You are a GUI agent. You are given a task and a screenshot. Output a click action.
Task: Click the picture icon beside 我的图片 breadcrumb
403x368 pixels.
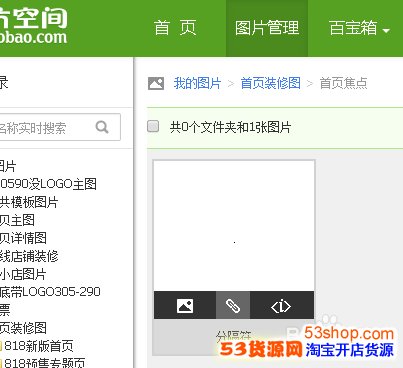(156, 83)
